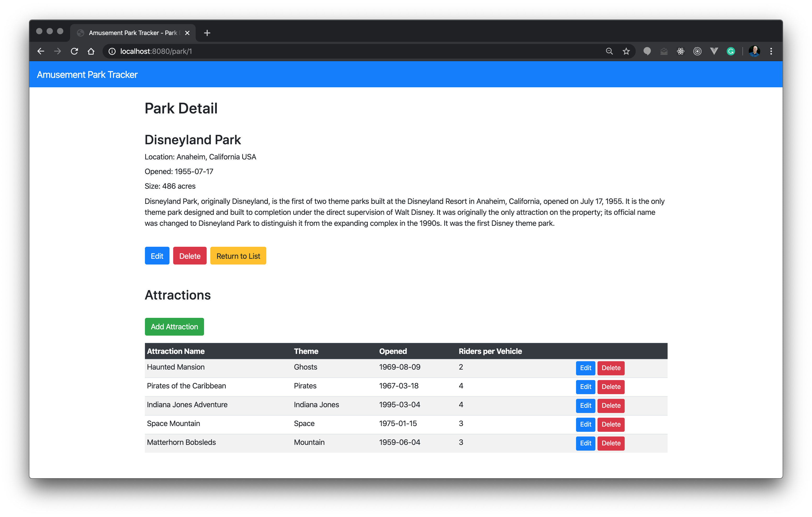Edit the Pirates of the Caribbean attraction
812x517 pixels.
[x=585, y=387]
